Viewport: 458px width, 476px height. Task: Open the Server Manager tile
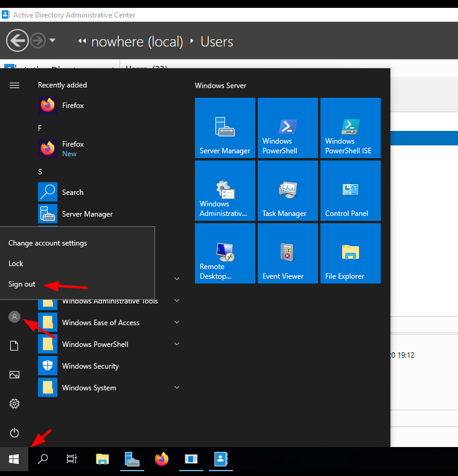224,128
